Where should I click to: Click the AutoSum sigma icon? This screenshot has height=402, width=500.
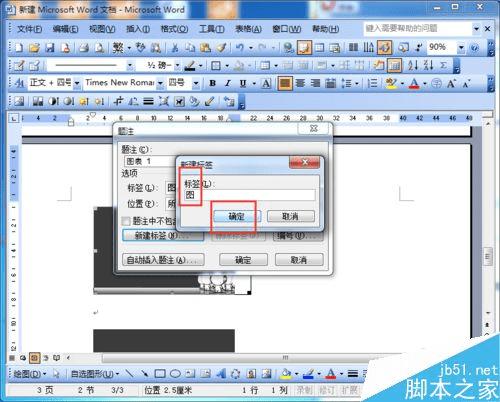click(x=443, y=65)
